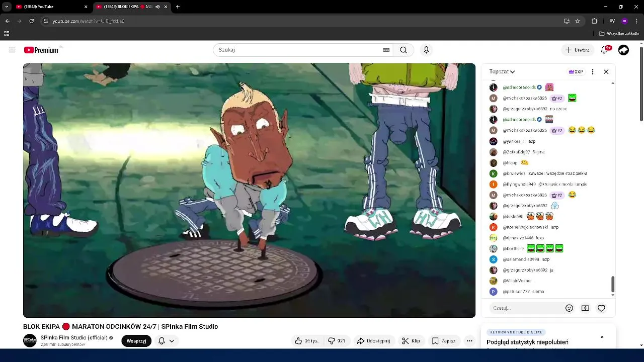Open the browser extensions puzzle icon

pos(594,21)
